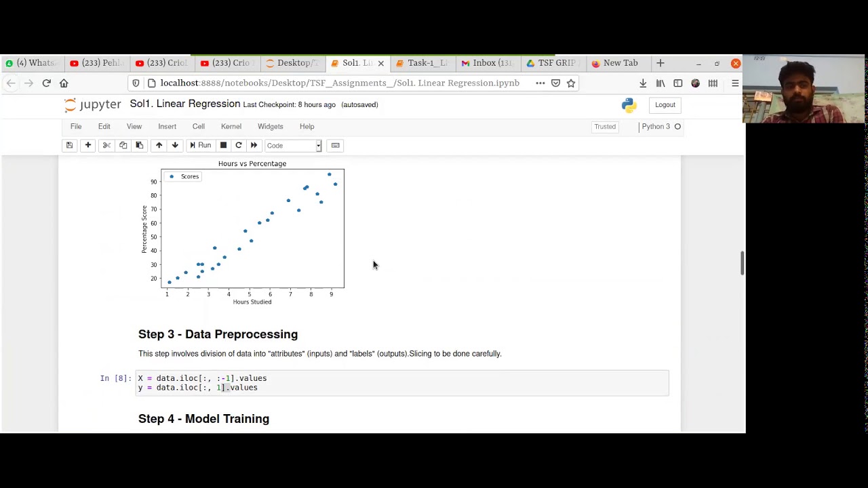Open the page actions three-dot menu
Viewport: 868px width, 488px height.
pyautogui.click(x=540, y=83)
